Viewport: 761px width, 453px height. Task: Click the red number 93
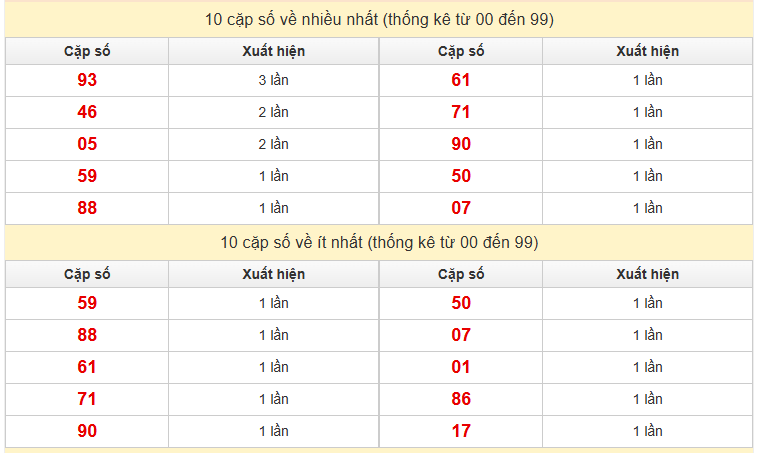tap(87, 80)
